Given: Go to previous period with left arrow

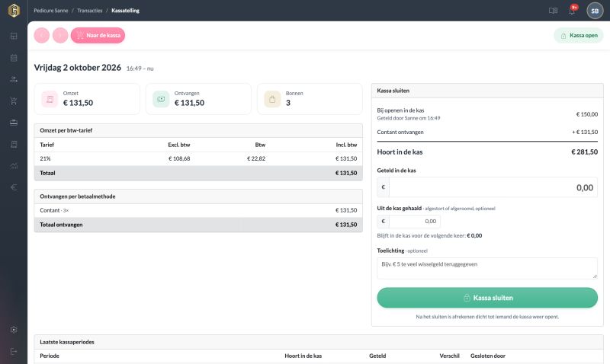Looking at the screenshot, I should coord(42,35).
